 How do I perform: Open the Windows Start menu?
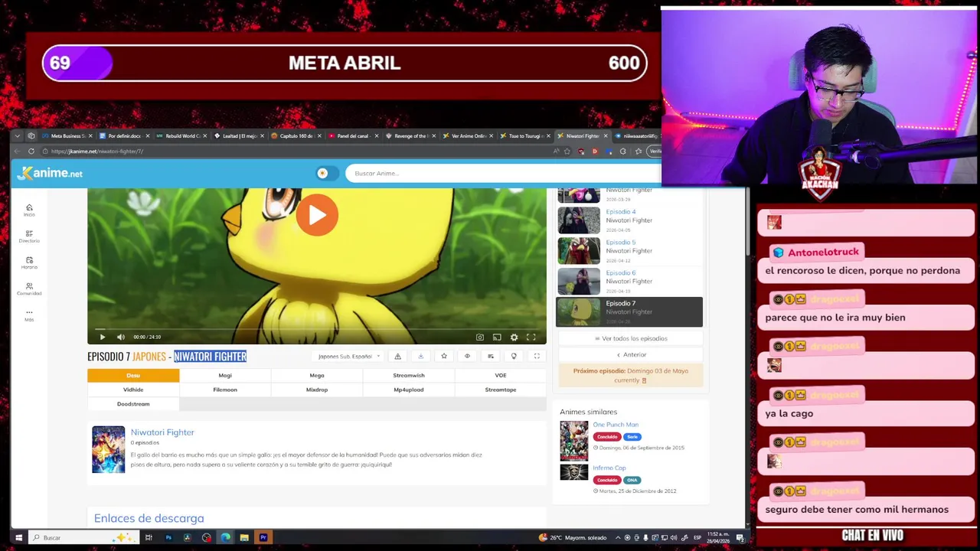click(x=19, y=538)
